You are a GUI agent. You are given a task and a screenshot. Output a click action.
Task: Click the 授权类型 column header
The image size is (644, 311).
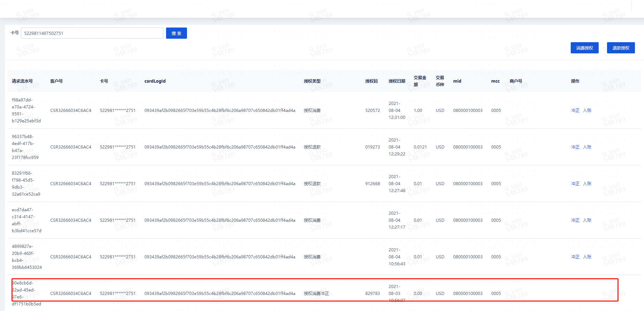(312, 81)
